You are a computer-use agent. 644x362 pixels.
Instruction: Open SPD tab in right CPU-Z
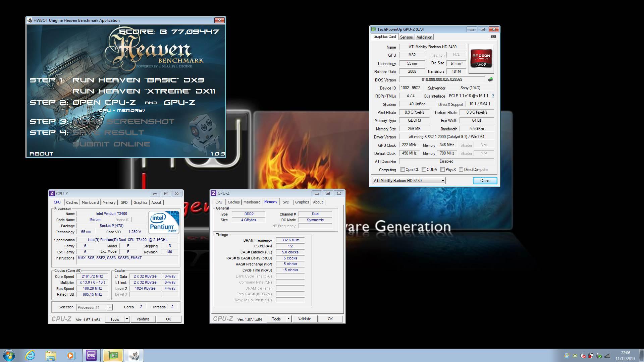[286, 202]
